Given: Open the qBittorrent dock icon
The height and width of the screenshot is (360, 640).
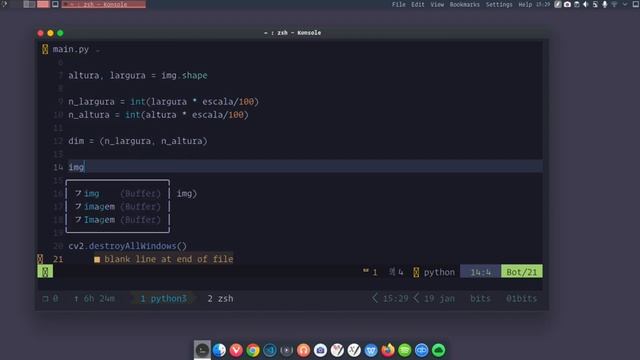Looking at the screenshot, I should coord(422,350).
